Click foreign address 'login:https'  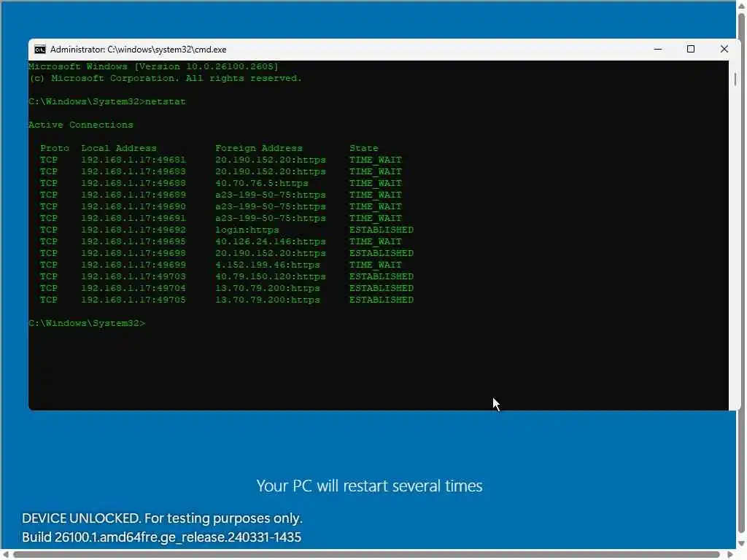tap(247, 230)
